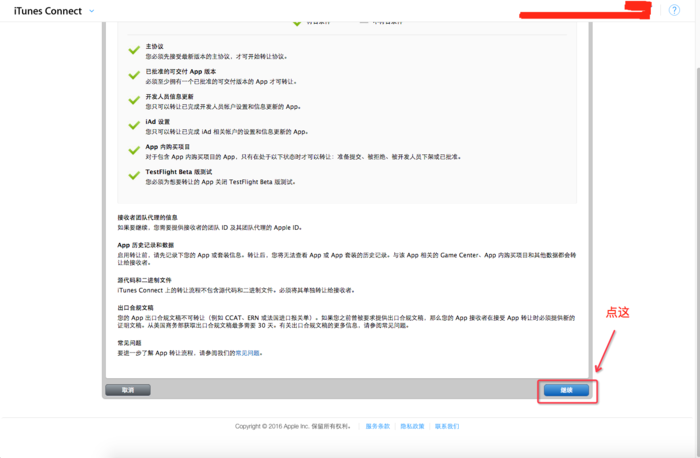Click the iTunes Connect title
Viewport: 700px width, 458px height.
pos(47,11)
